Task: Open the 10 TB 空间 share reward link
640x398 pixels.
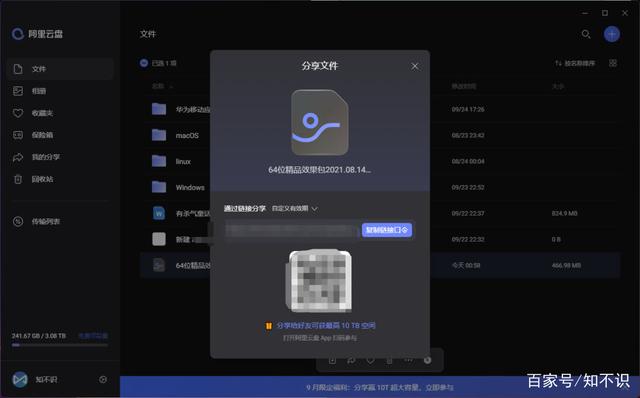Action: point(326,326)
